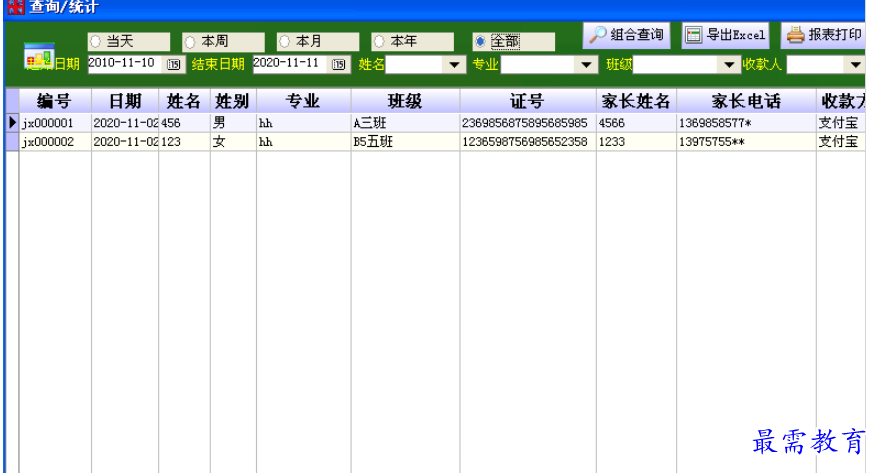Open the end date calendar picker
The height and width of the screenshot is (473, 874).
point(340,64)
